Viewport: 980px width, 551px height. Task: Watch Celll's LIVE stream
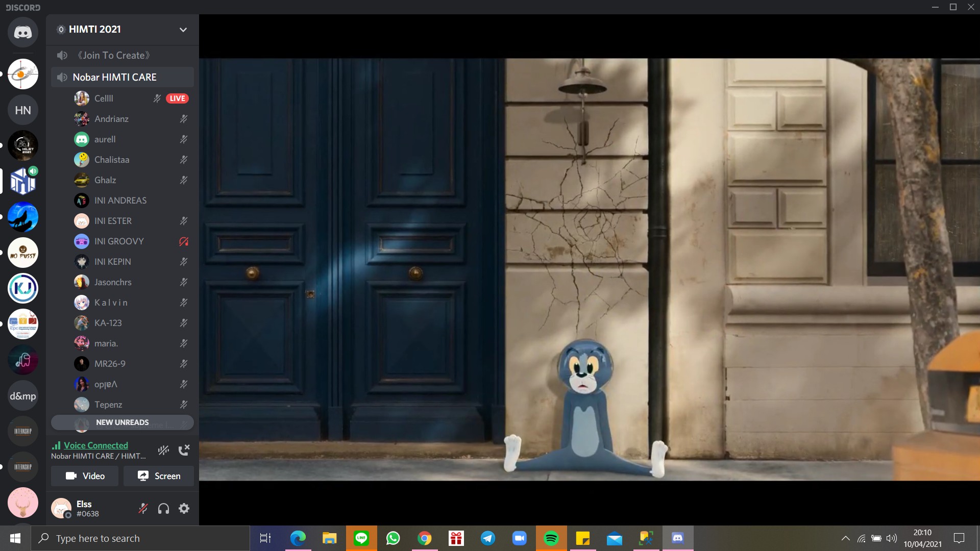[177, 98]
